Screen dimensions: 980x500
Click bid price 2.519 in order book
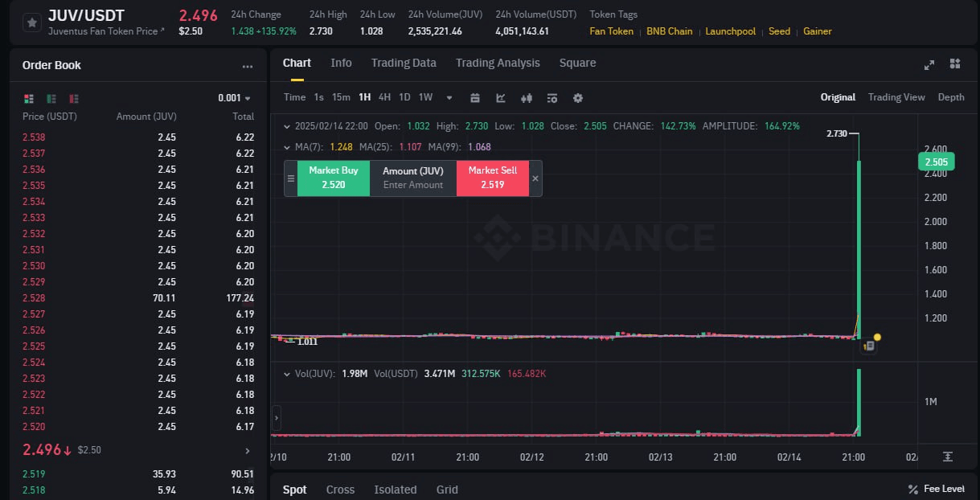tap(34, 474)
